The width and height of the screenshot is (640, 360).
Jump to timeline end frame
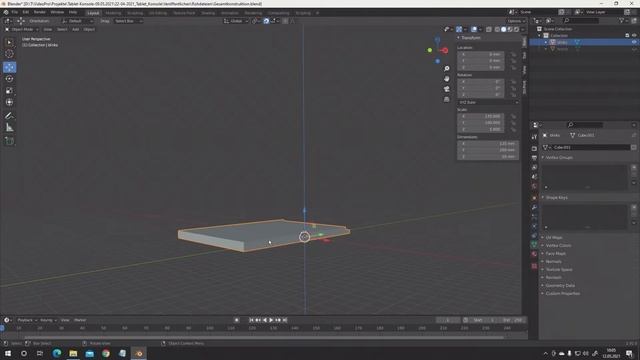285,320
